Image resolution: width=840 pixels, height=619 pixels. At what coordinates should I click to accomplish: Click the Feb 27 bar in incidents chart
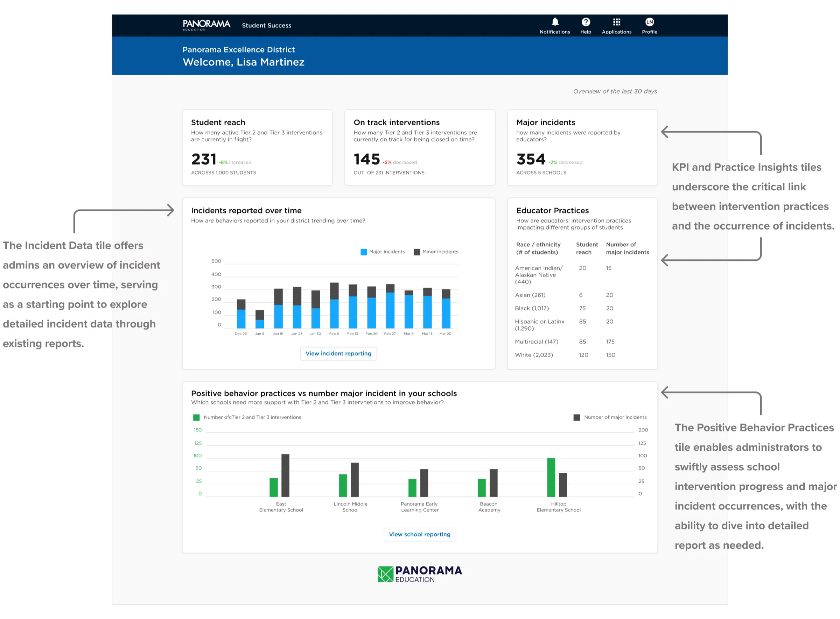[x=390, y=306]
